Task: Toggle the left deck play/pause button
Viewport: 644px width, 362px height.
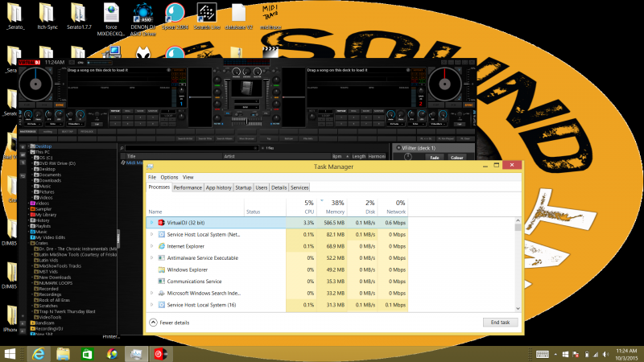Action: (44, 105)
